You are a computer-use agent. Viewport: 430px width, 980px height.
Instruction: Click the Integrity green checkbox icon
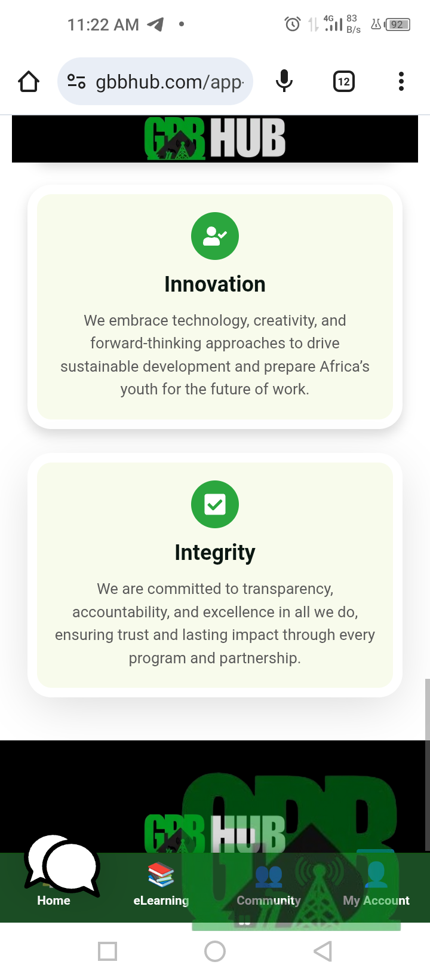tap(215, 504)
